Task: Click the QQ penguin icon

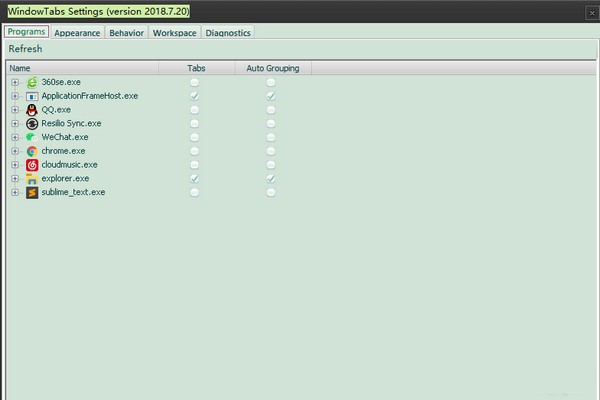Action: coord(31,109)
